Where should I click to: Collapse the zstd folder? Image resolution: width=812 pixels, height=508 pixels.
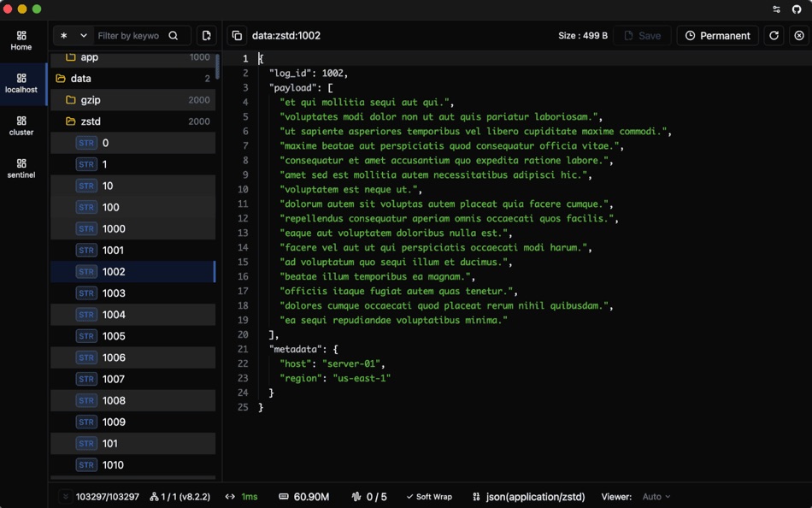pyautogui.click(x=90, y=121)
